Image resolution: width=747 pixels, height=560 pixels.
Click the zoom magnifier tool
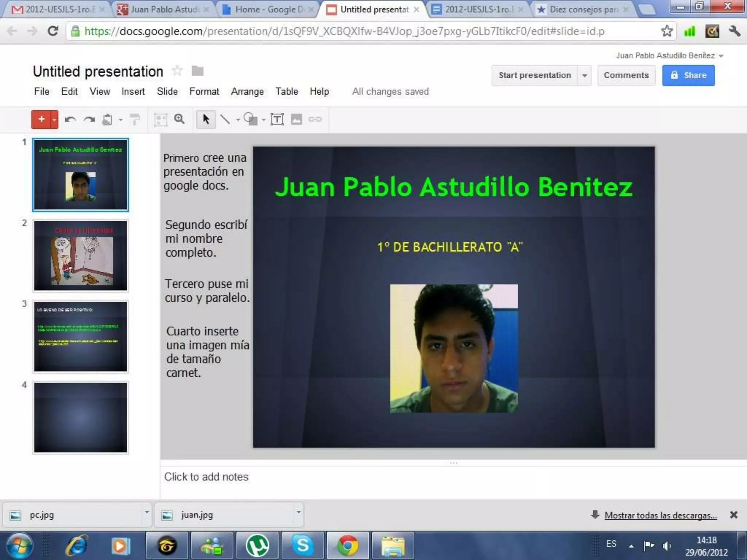pos(179,119)
